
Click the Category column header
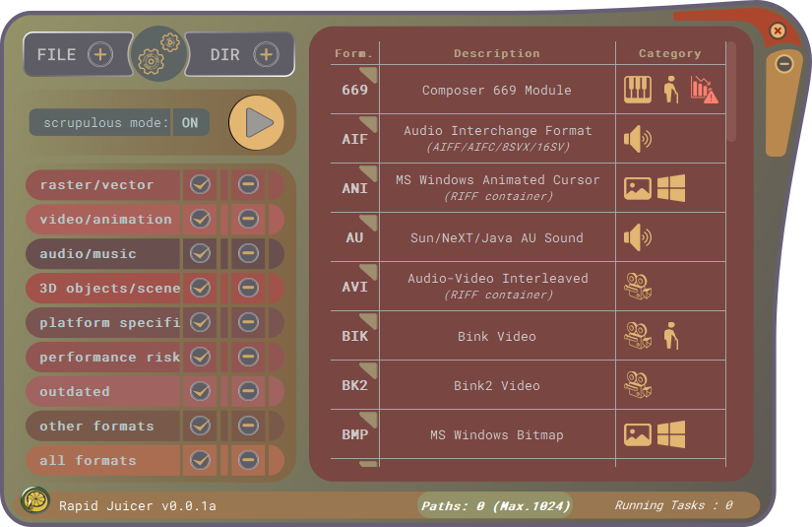(670, 53)
